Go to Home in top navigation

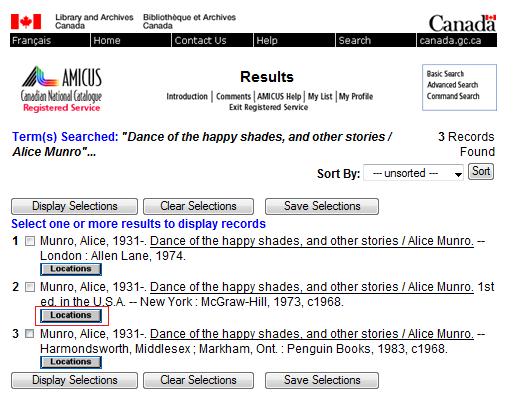107,40
